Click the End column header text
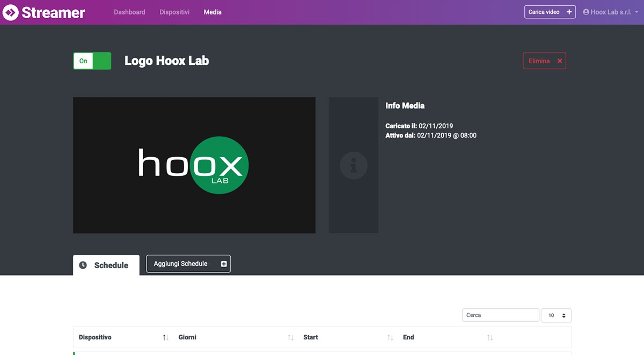 tap(408, 337)
